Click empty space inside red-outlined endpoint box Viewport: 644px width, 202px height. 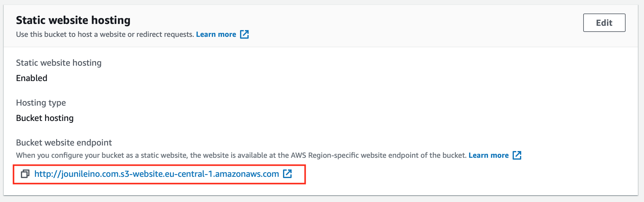298,174
